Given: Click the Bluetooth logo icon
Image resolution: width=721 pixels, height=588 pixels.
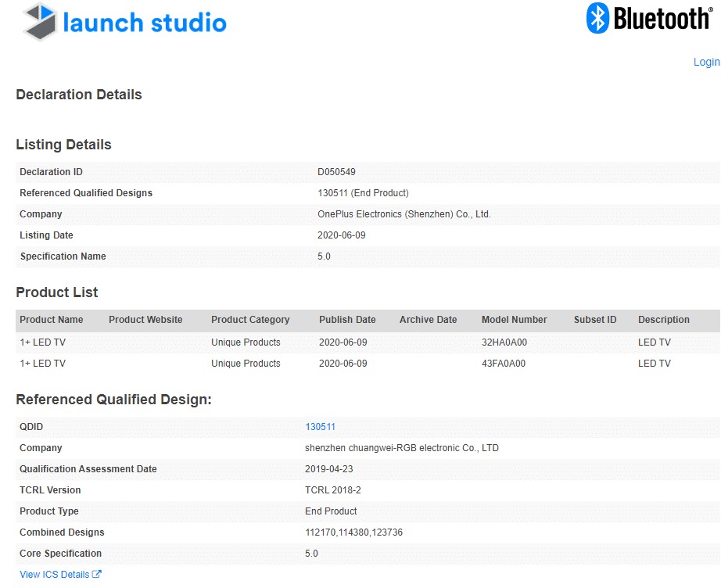Looking at the screenshot, I should (x=598, y=18).
